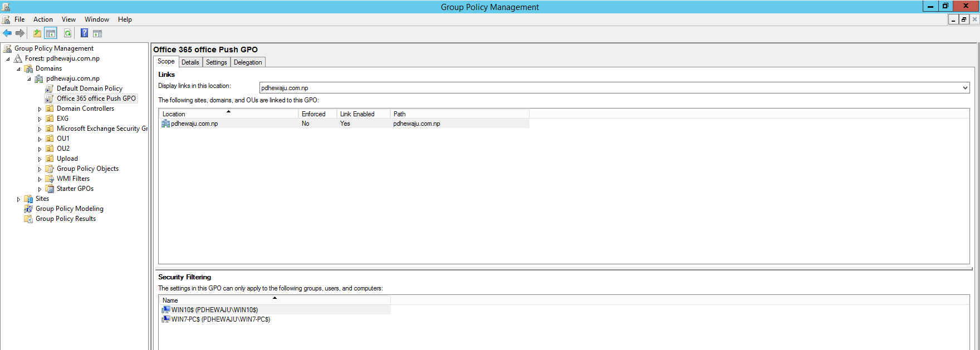980x350 pixels.
Task: Open Help via the blue question mark icon
Action: 84,33
